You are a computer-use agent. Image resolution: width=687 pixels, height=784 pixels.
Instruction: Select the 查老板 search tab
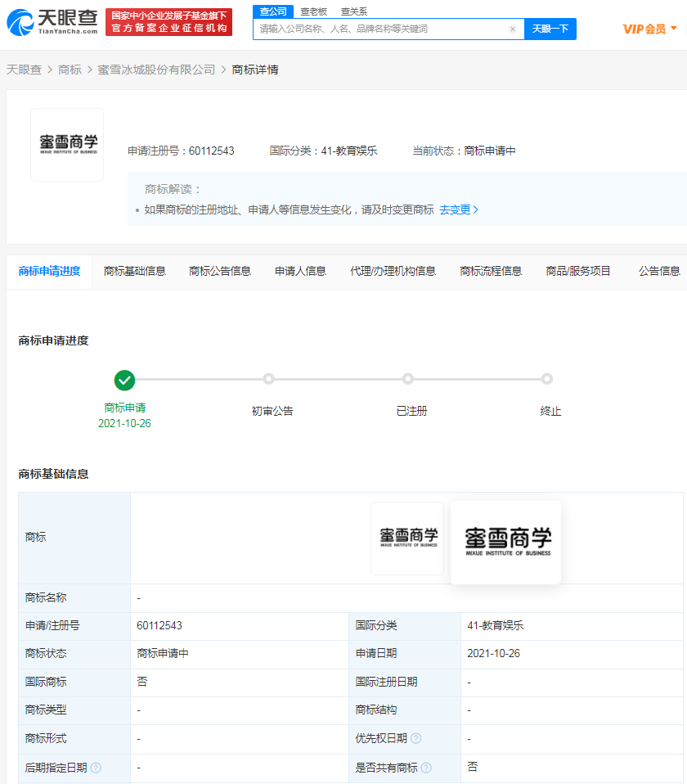(x=314, y=11)
